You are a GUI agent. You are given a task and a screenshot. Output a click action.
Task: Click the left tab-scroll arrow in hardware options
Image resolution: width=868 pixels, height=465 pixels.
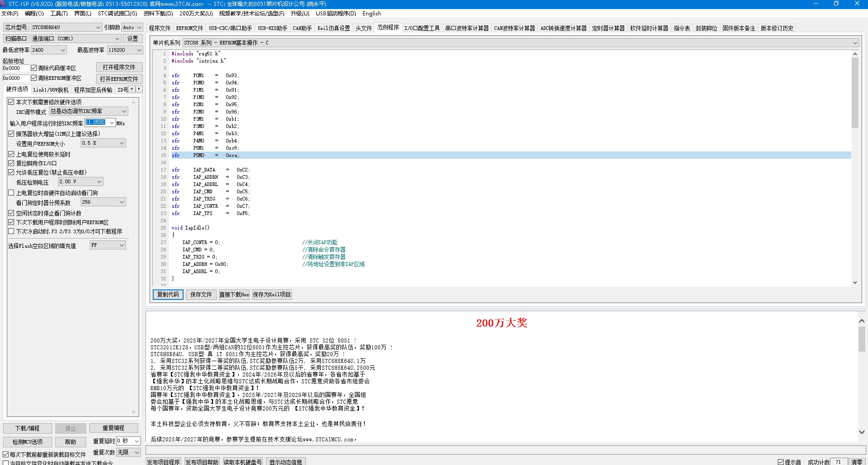(132, 89)
